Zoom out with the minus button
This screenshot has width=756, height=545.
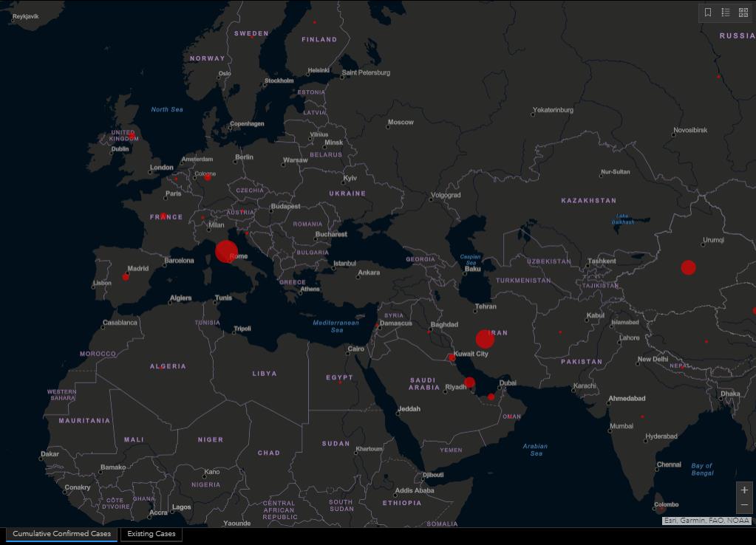744,505
